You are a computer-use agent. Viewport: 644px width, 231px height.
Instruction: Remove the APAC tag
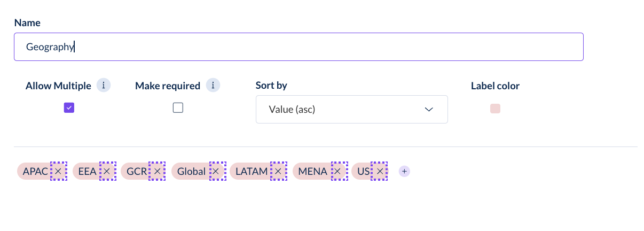pyautogui.click(x=58, y=171)
